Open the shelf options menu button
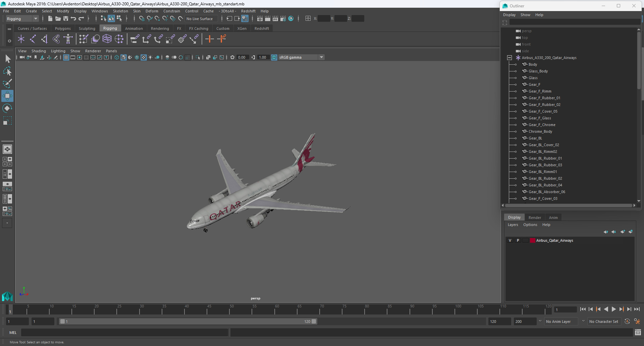The height and width of the screenshot is (346, 644). point(9,41)
